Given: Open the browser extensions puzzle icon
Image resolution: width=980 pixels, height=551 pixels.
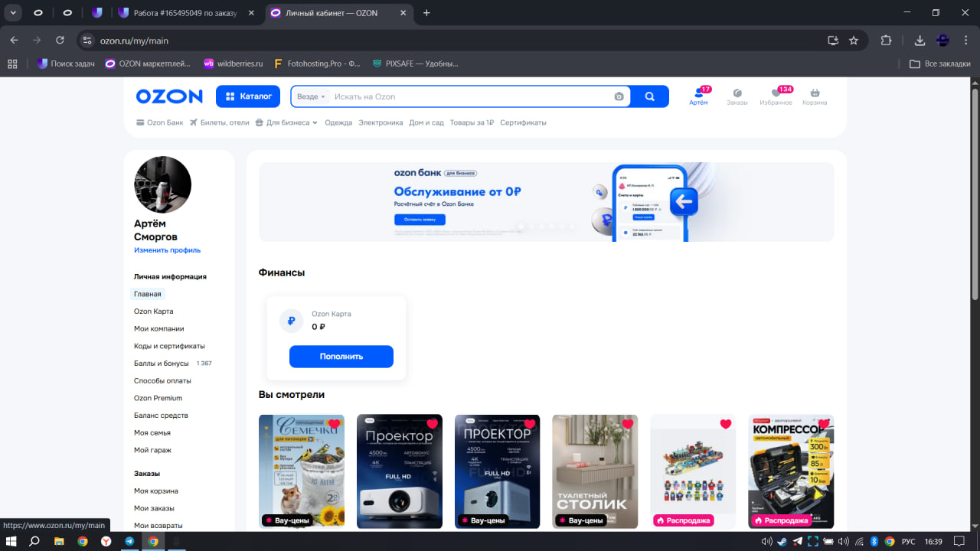Looking at the screenshot, I should [887, 41].
